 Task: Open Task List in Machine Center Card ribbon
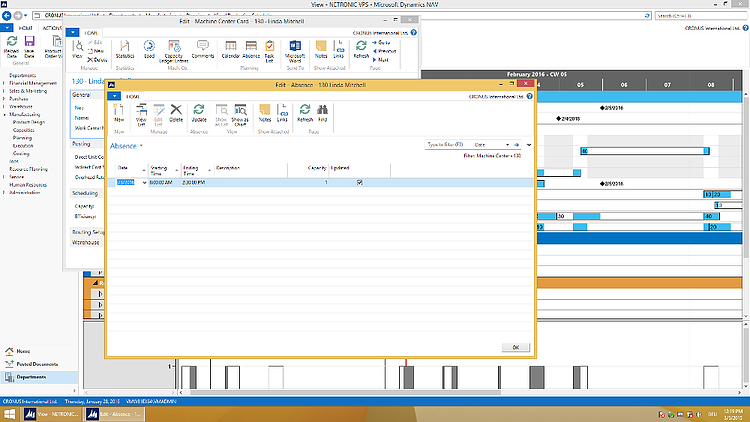tap(269, 52)
